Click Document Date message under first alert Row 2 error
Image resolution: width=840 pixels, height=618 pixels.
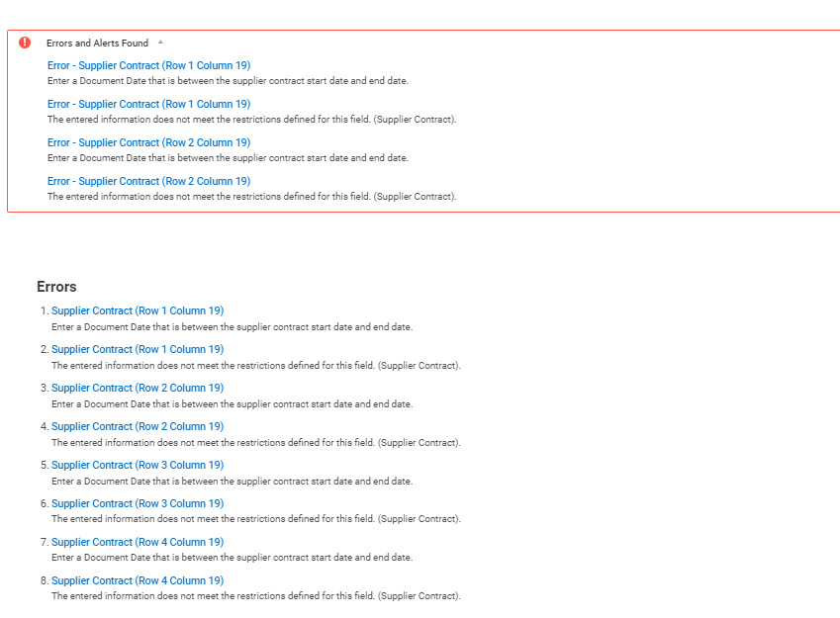[x=228, y=158]
